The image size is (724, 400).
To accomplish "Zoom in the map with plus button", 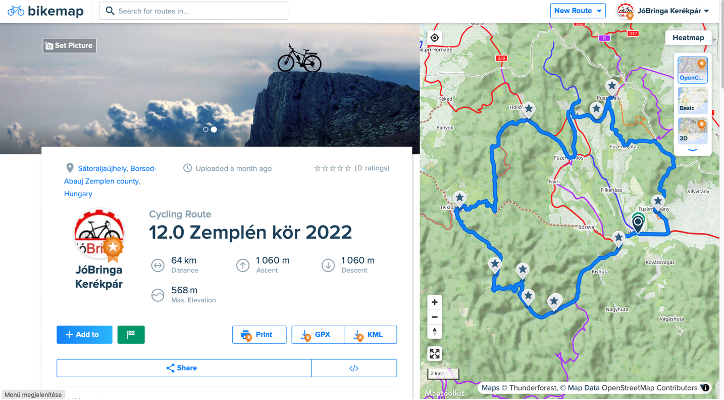I will [434, 303].
